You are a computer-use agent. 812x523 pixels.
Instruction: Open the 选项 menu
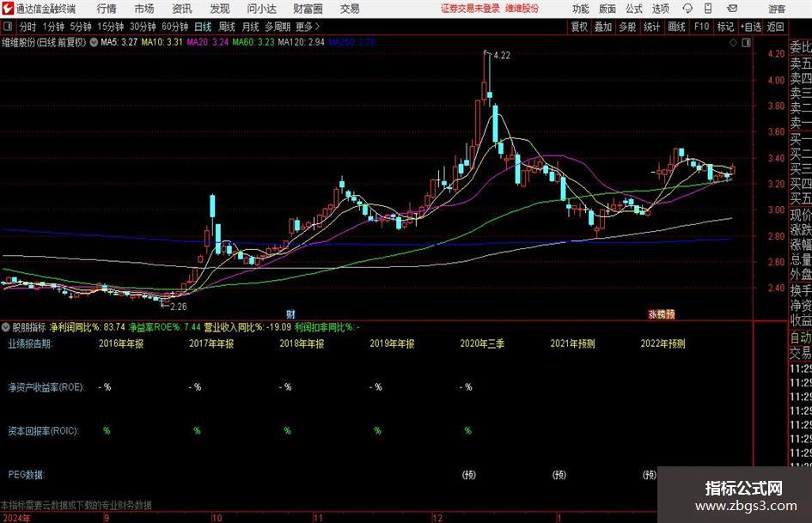tap(660, 9)
